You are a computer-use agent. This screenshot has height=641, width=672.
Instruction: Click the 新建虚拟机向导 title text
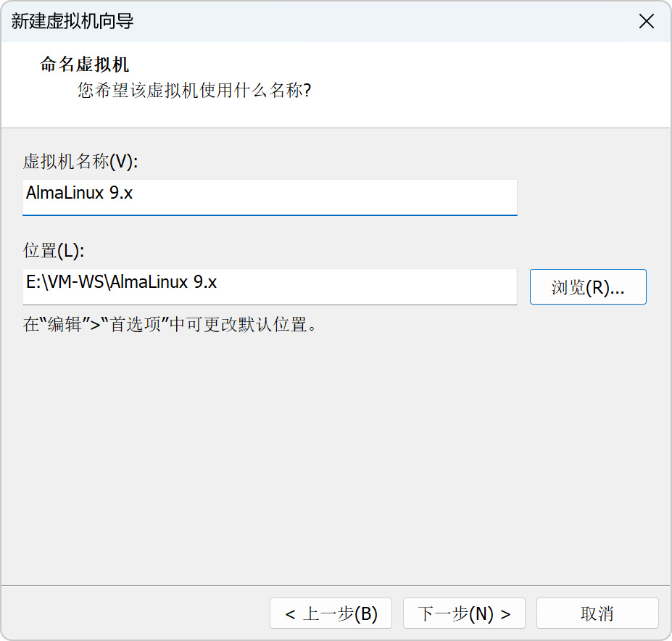click(x=72, y=21)
